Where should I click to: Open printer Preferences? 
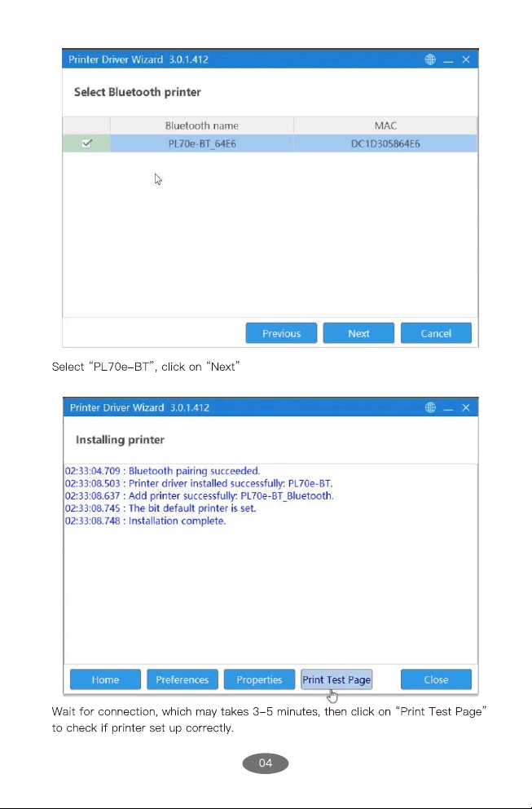click(x=182, y=679)
